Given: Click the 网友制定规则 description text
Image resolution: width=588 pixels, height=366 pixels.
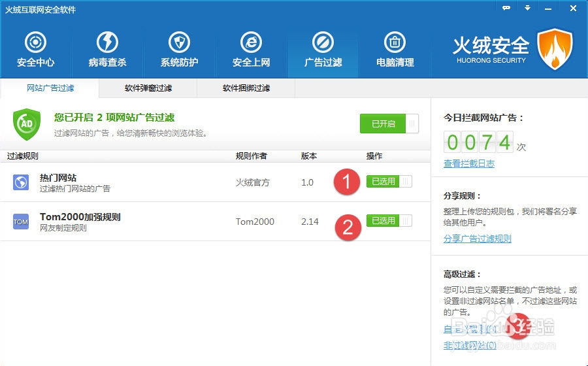Looking at the screenshot, I should point(63,227).
